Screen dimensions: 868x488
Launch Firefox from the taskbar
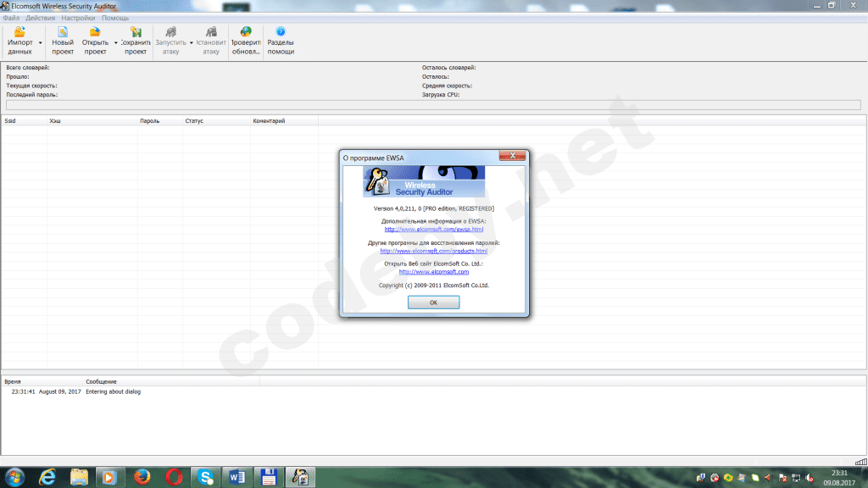coord(142,477)
